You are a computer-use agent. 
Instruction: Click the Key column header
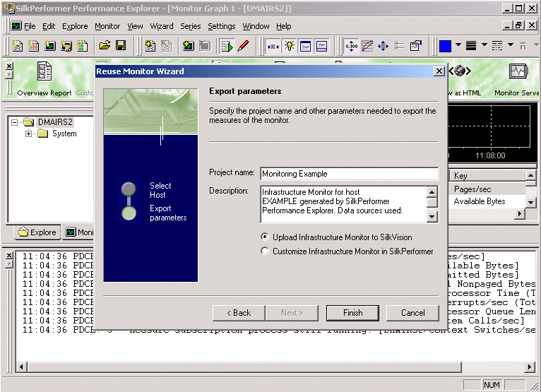click(487, 176)
